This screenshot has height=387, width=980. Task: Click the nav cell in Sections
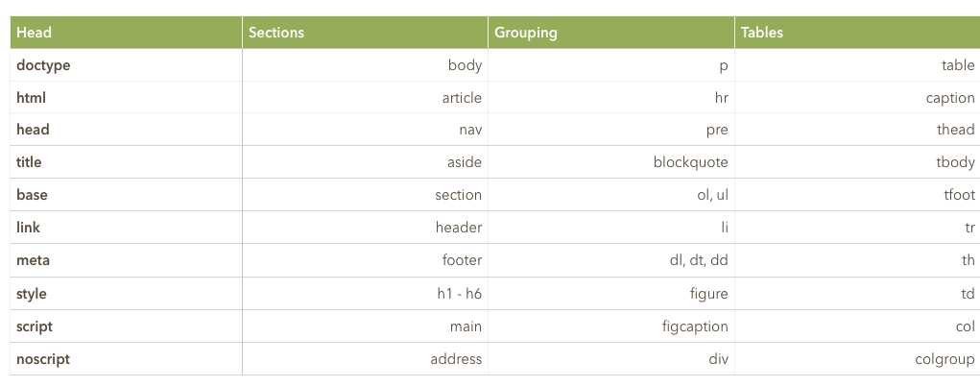[x=365, y=130]
